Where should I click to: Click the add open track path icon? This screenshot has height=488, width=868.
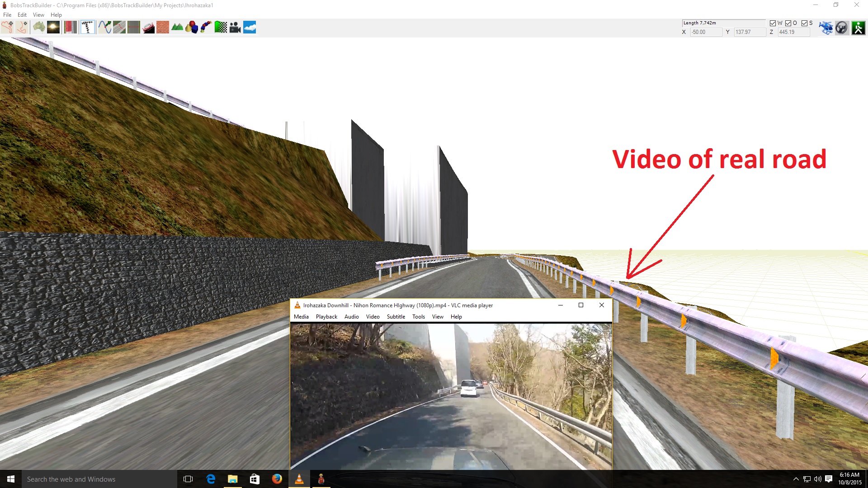click(22, 27)
